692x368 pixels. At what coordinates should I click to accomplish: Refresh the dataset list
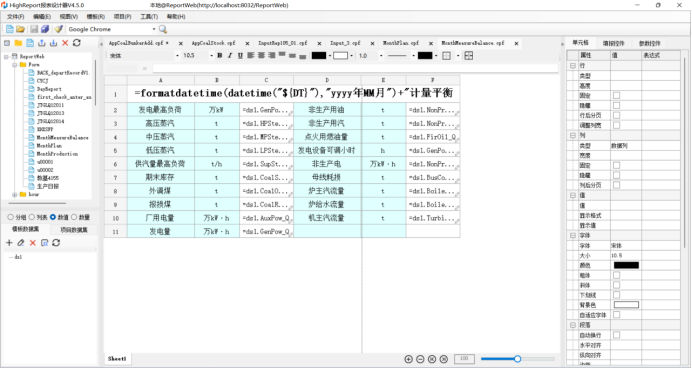56,243
